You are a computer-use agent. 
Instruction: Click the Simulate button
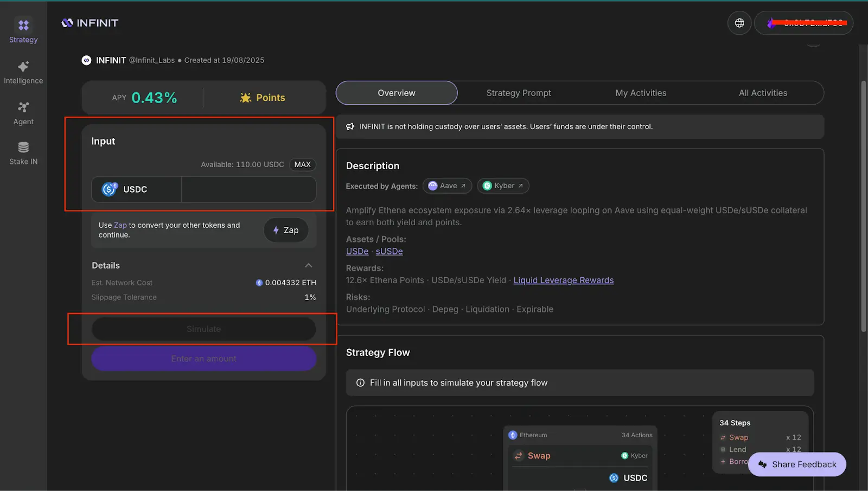point(203,329)
